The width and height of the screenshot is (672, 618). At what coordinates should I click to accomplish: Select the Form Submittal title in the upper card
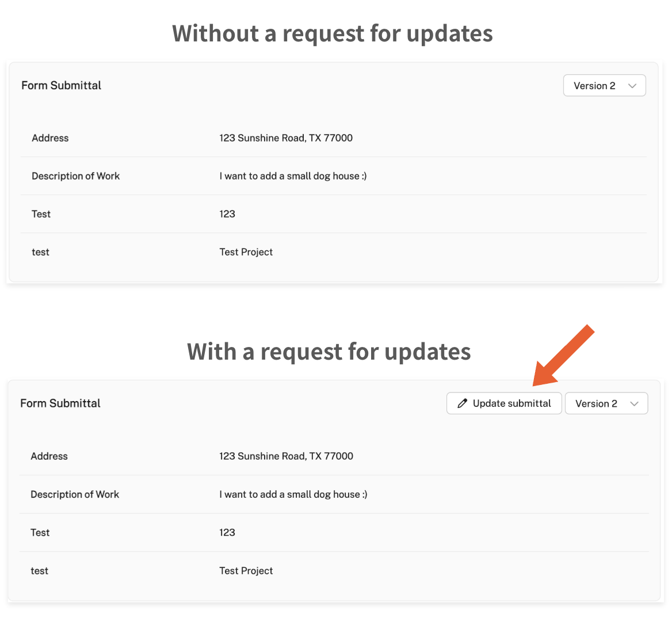61,85
